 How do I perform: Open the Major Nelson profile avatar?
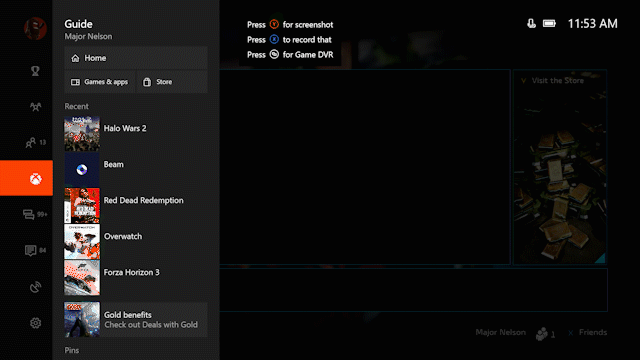(x=36, y=29)
